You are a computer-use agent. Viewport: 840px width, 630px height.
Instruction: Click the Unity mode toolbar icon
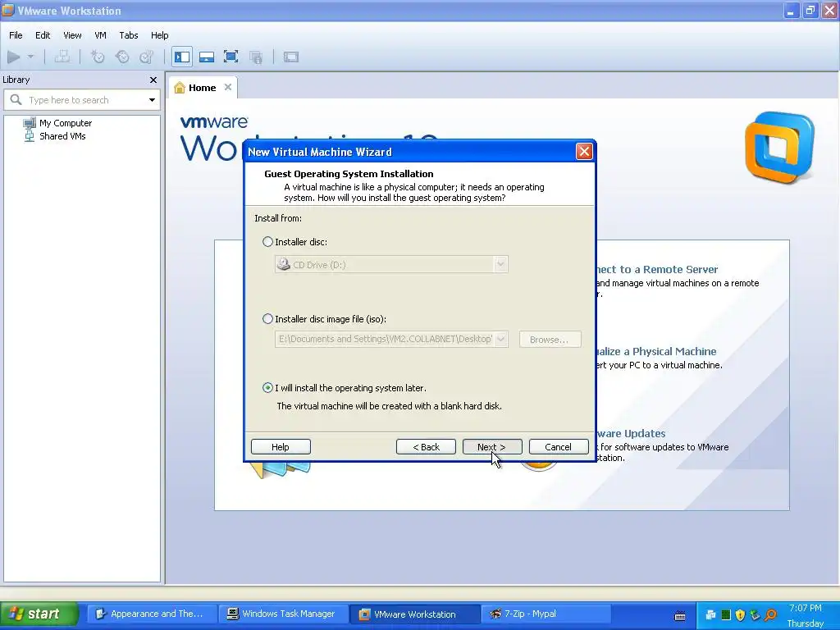(x=256, y=57)
